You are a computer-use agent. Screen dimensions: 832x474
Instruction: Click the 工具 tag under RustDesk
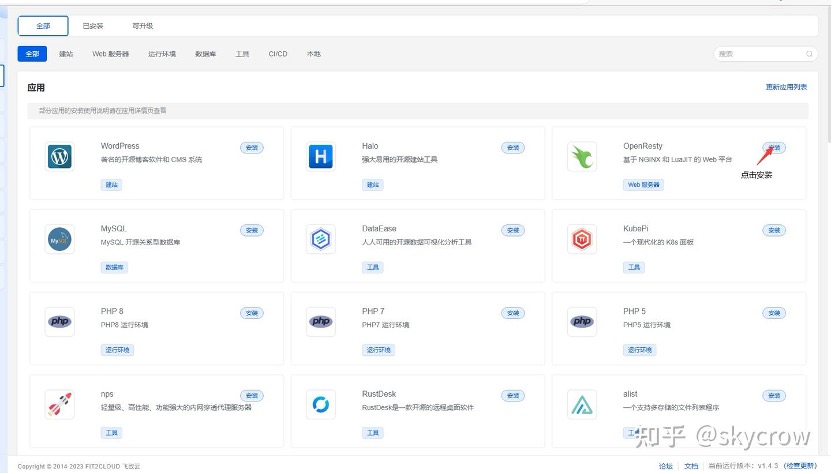click(372, 433)
